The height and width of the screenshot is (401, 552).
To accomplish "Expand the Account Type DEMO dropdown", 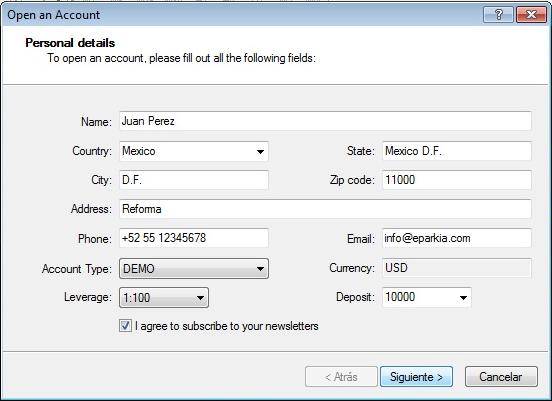I will click(x=194, y=269).
